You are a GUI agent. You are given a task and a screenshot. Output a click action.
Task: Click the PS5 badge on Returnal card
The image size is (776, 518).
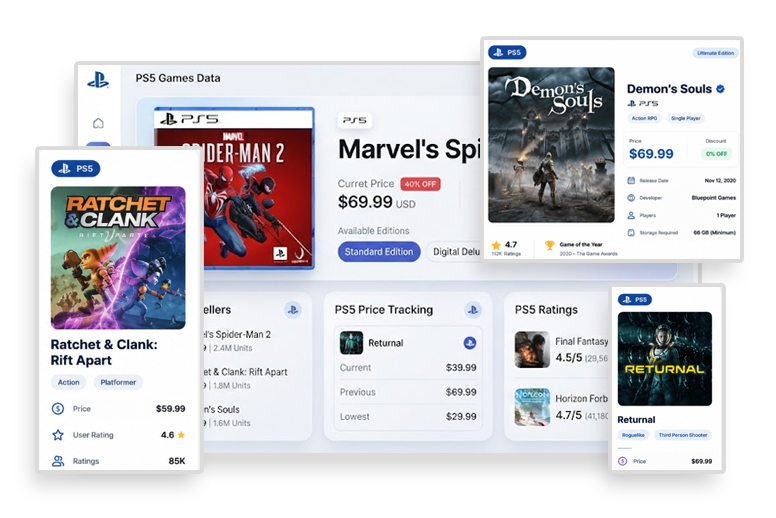(x=635, y=299)
